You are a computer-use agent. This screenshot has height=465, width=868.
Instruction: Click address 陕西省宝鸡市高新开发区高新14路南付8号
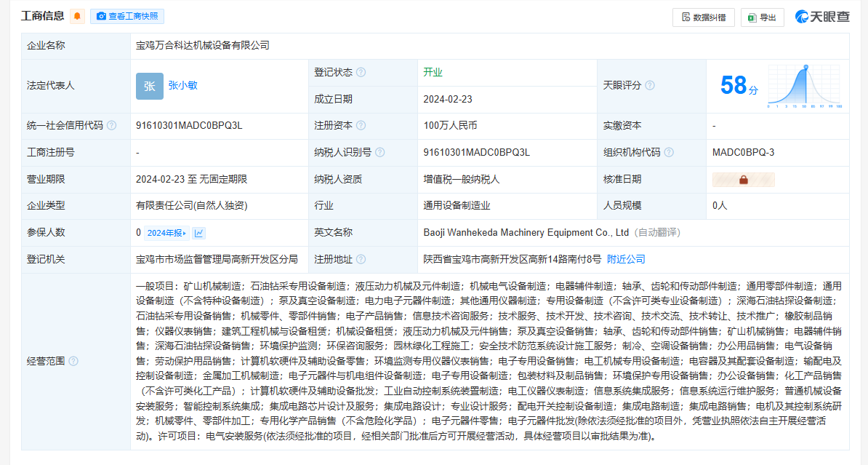pyautogui.click(x=512, y=259)
